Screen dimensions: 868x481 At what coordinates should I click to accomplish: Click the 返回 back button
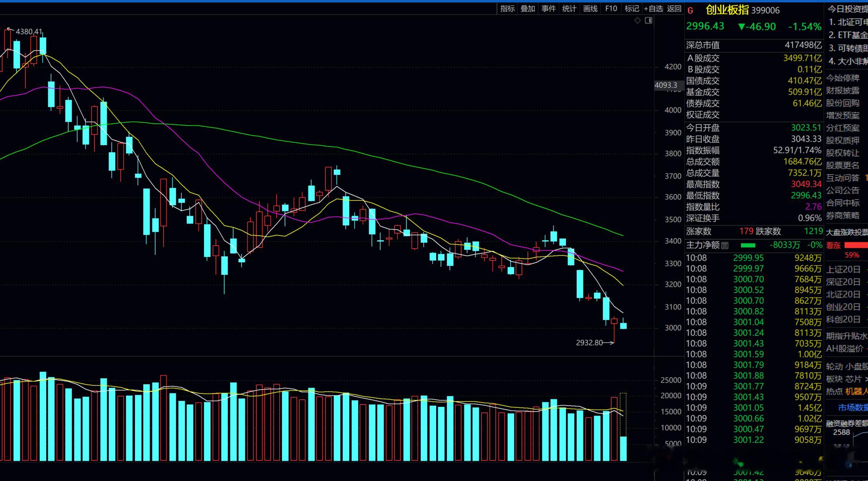click(x=674, y=9)
